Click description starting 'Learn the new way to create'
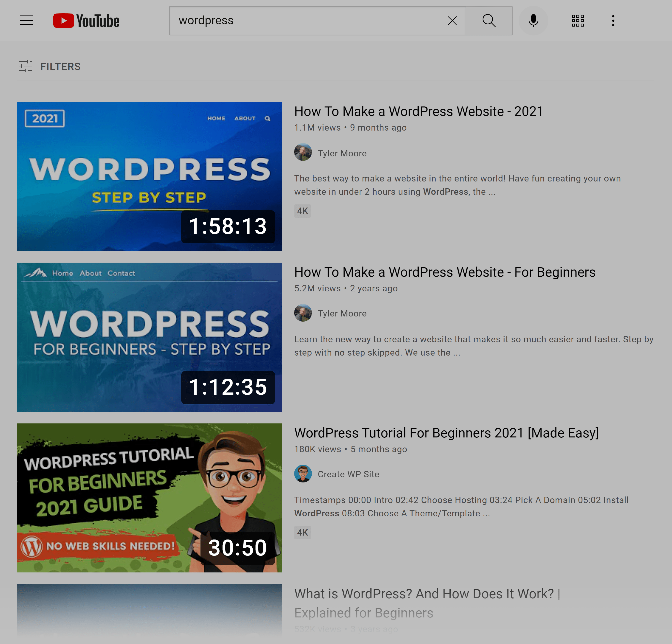This screenshot has width=672, height=644. [474, 346]
